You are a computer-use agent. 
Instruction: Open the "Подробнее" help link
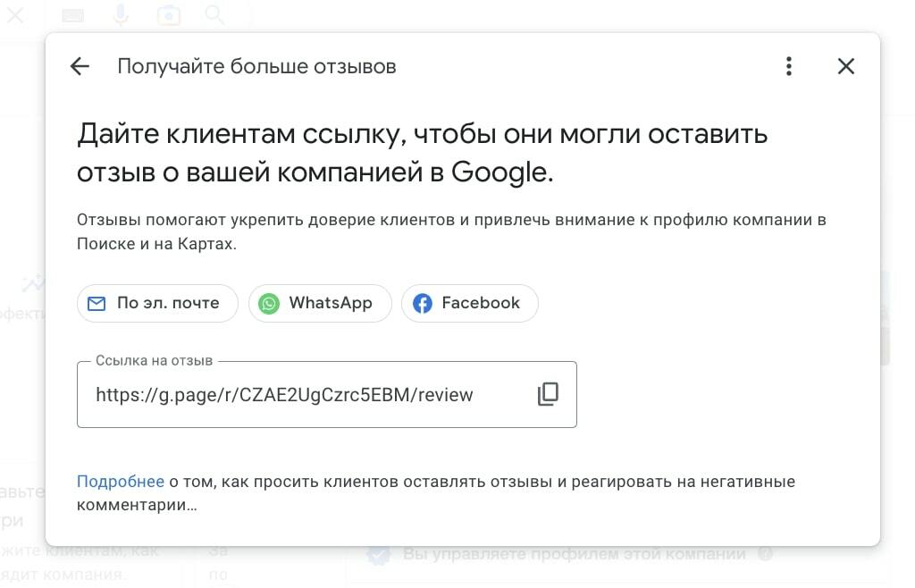121,482
